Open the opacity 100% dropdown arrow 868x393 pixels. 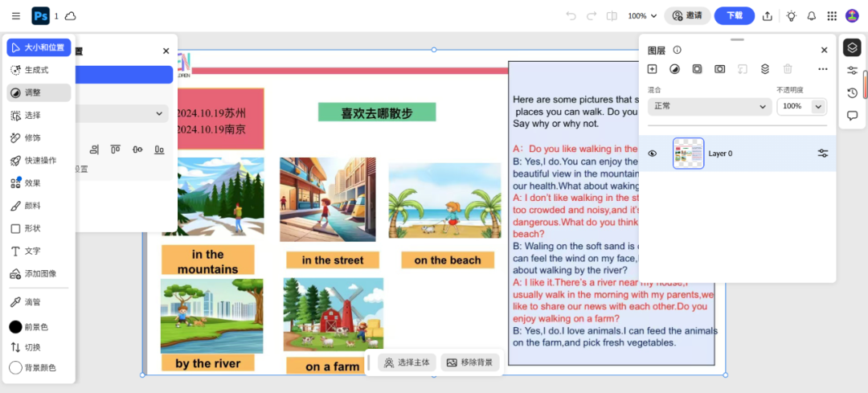818,106
